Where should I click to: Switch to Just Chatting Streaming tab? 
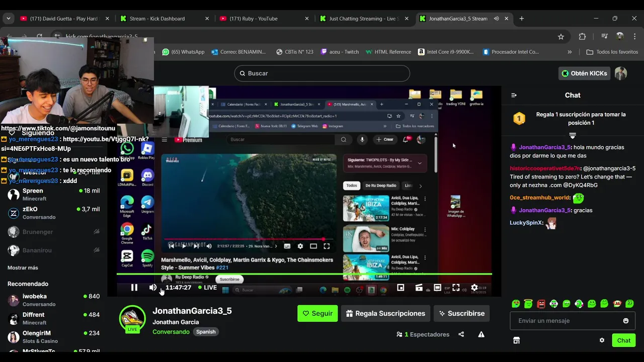pos(364,19)
